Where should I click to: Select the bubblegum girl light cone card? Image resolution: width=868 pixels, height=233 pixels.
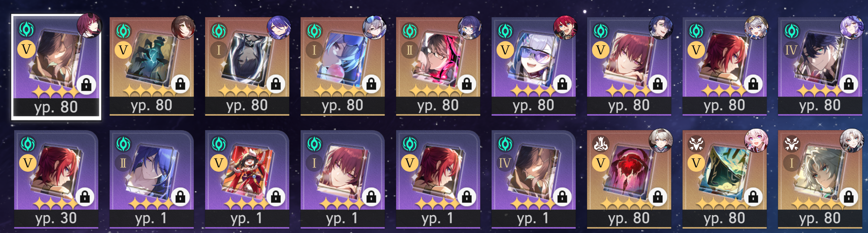point(343,66)
